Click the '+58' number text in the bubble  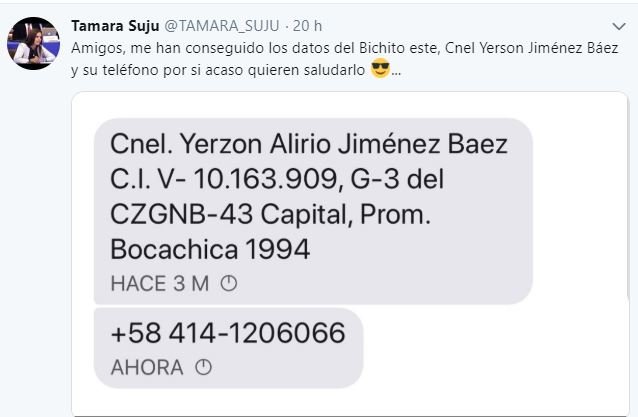pos(228,333)
